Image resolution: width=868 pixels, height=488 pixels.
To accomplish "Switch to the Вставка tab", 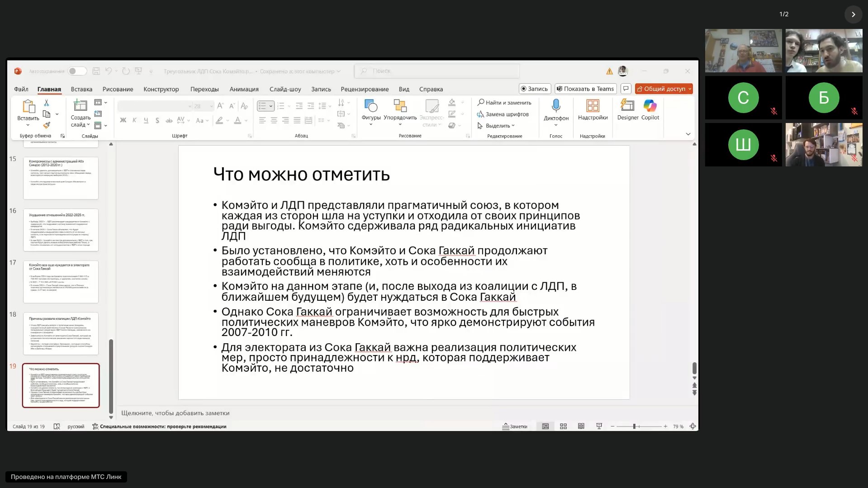I will coord(81,89).
